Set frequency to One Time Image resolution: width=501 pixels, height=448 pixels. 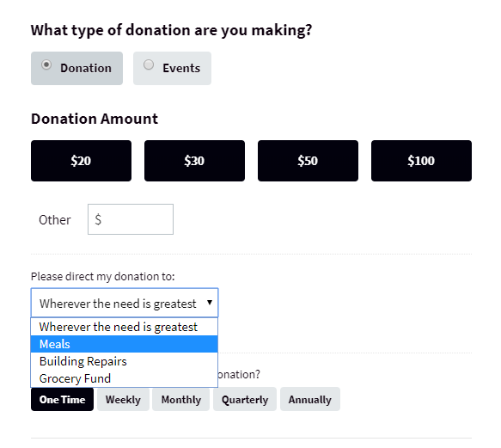pyautogui.click(x=63, y=399)
